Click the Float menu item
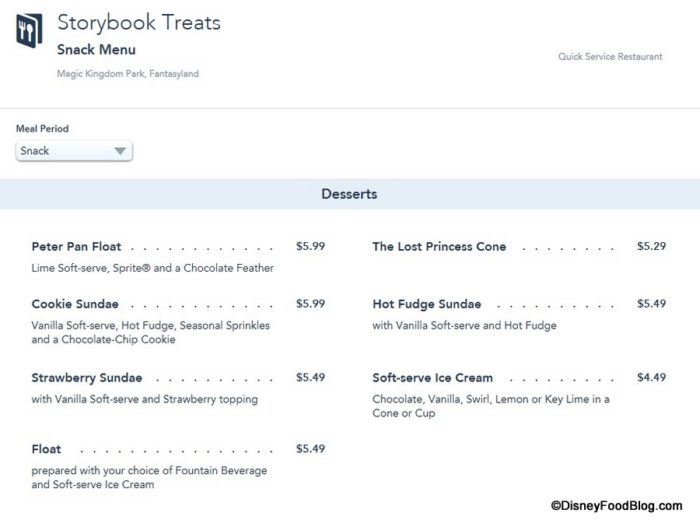Image resolution: width=700 pixels, height=527 pixels. point(46,449)
